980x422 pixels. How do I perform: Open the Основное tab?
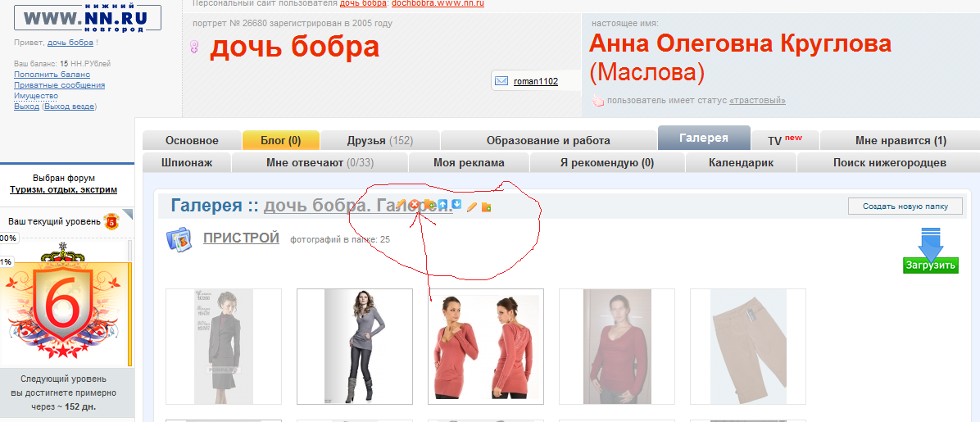[x=192, y=141]
